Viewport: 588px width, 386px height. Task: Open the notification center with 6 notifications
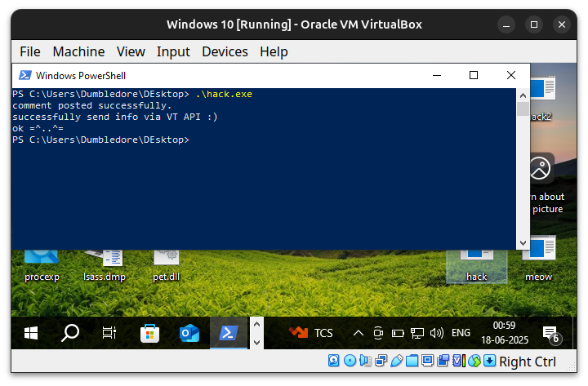tap(551, 334)
